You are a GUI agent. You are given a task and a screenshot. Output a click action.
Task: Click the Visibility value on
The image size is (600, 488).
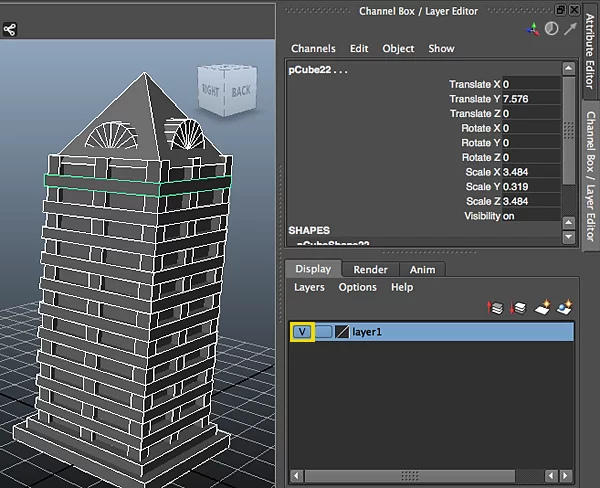click(x=531, y=216)
